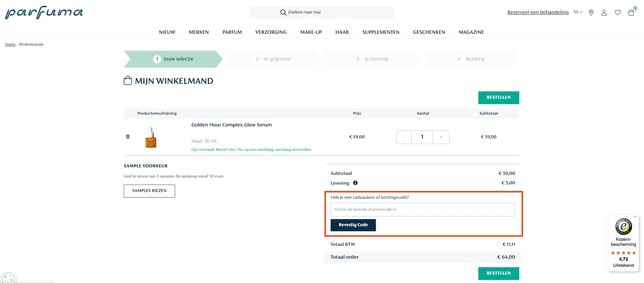
Task: Click the Parfuma logo
Action: (44, 13)
